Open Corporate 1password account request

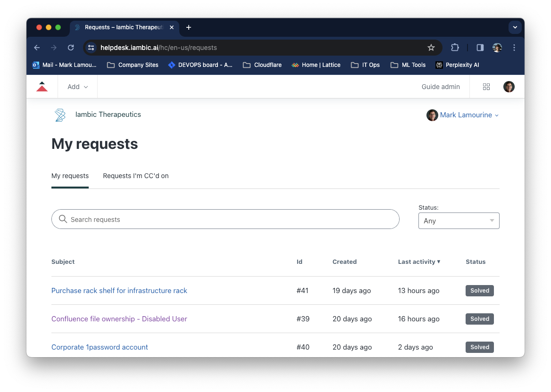[100, 347]
